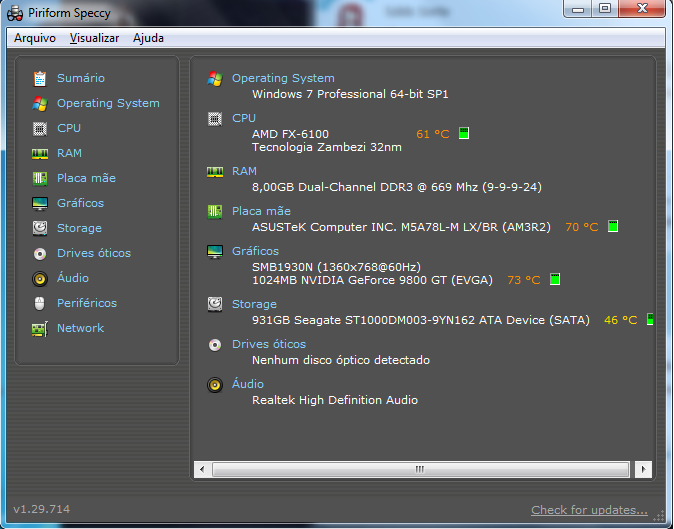Click the speaker icon beside Áudio heading
Viewport: 674px width, 529px height.
(215, 385)
